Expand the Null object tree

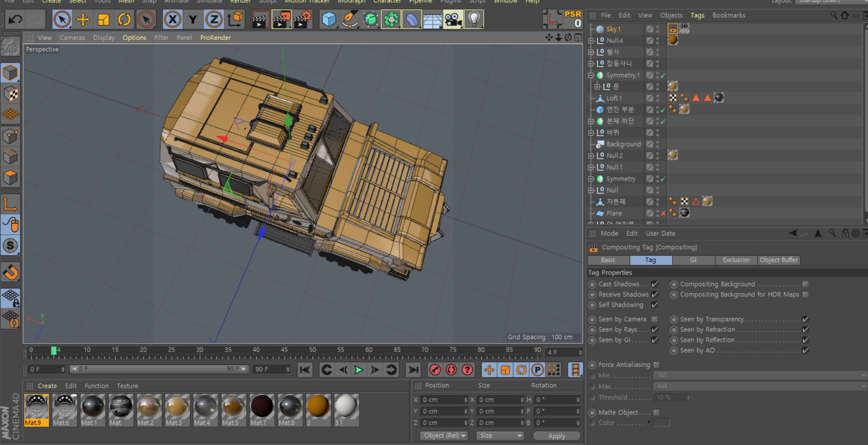[x=591, y=190]
